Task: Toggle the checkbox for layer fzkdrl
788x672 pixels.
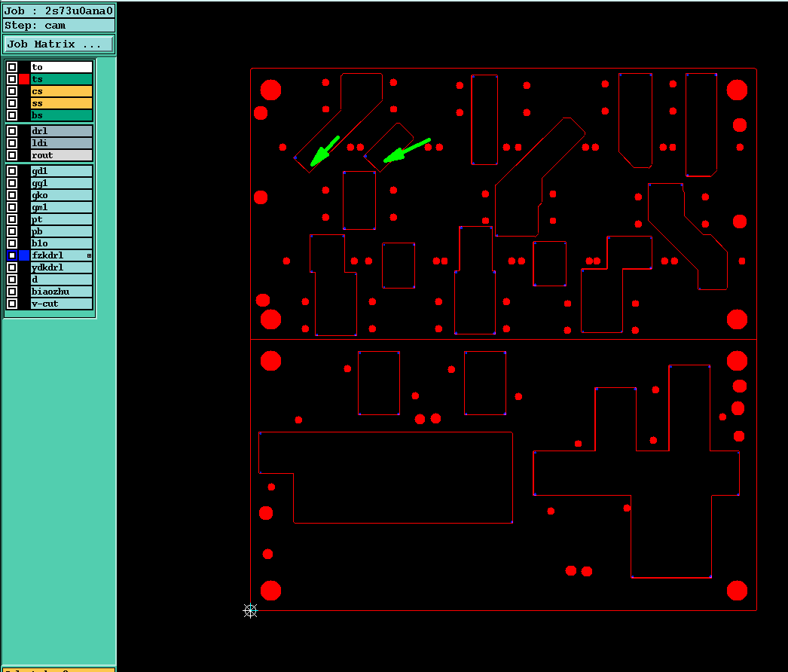Action: [12, 255]
